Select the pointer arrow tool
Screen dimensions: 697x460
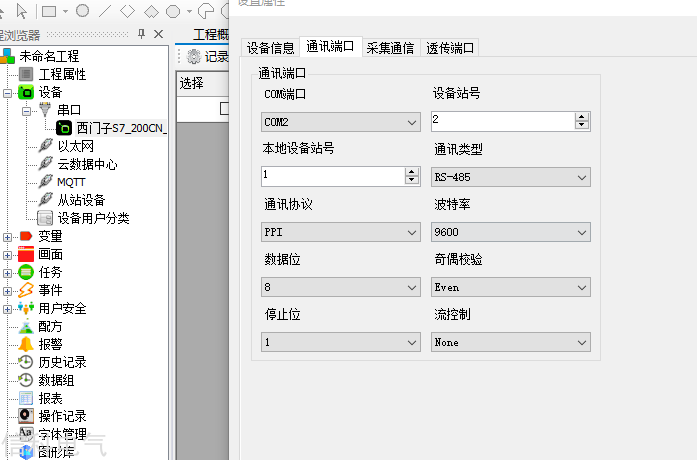tap(21, 11)
